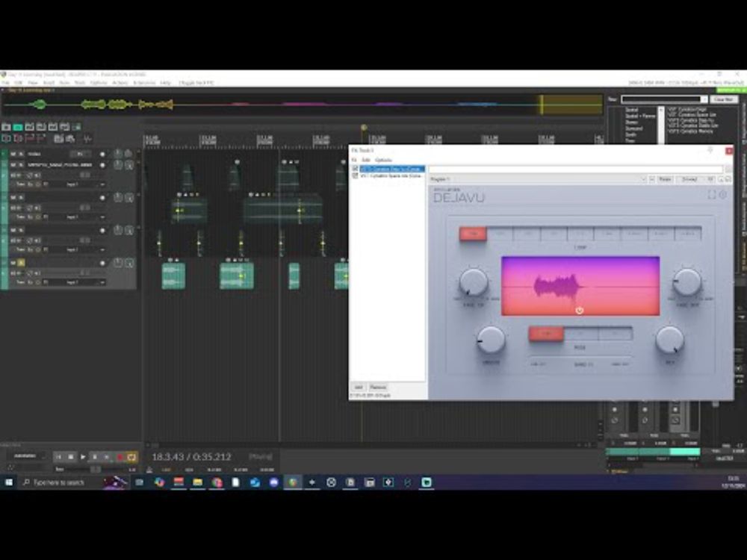The width and height of the screenshot is (747, 560).
Task: Open the Insert menu
Action: (49, 83)
